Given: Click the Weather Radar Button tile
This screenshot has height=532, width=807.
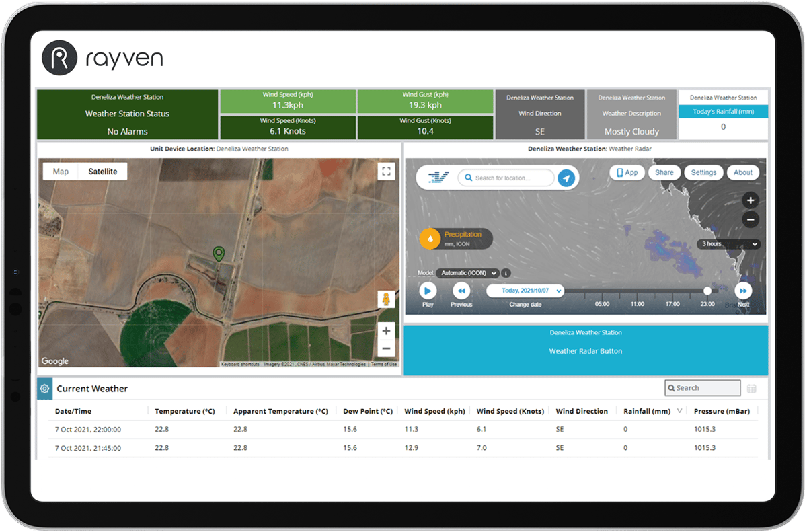Looking at the screenshot, I should [x=585, y=350].
